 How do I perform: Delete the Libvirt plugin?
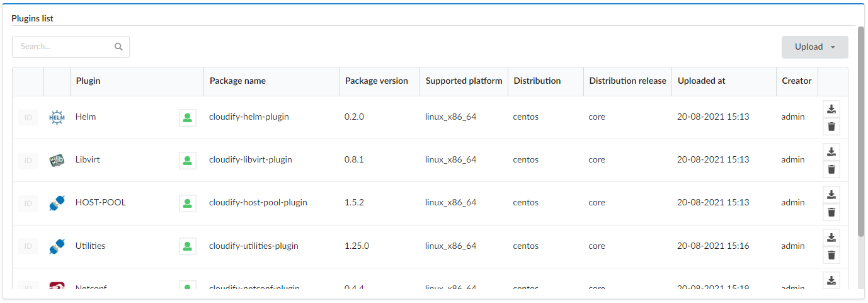(831, 169)
